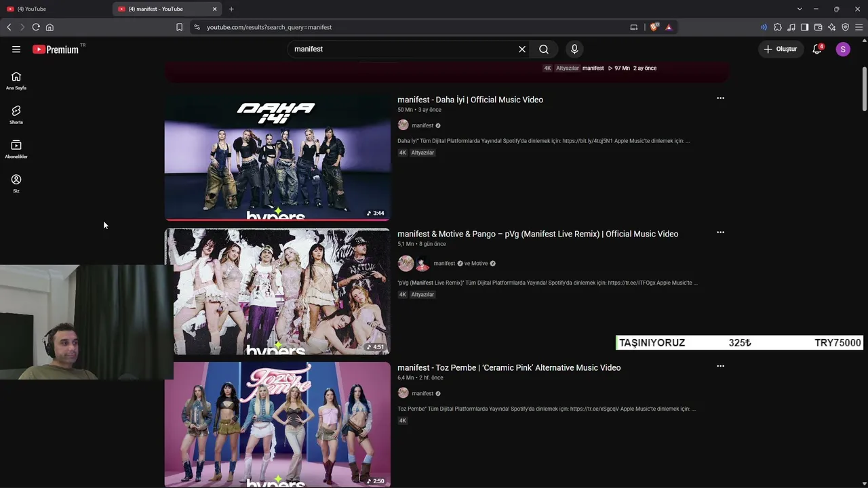Viewport: 868px width, 488px height.
Task: Open the Siz profile section in sidebar
Action: click(16, 183)
